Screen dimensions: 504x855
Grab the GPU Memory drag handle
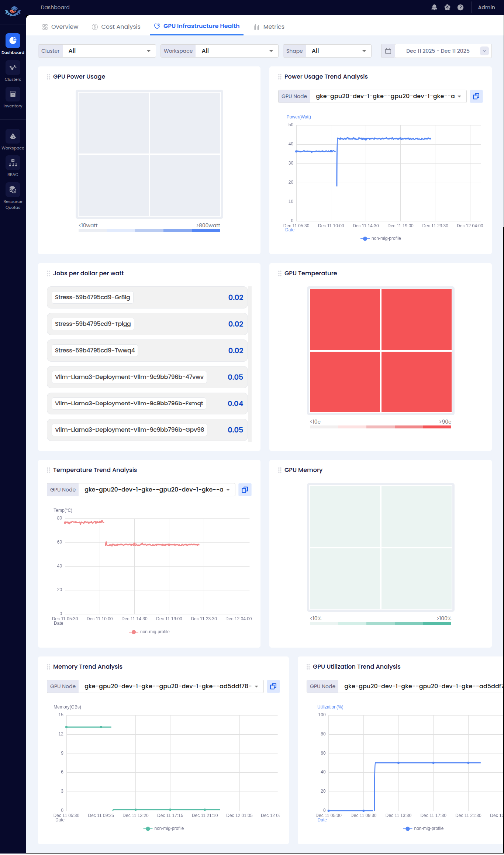point(280,470)
